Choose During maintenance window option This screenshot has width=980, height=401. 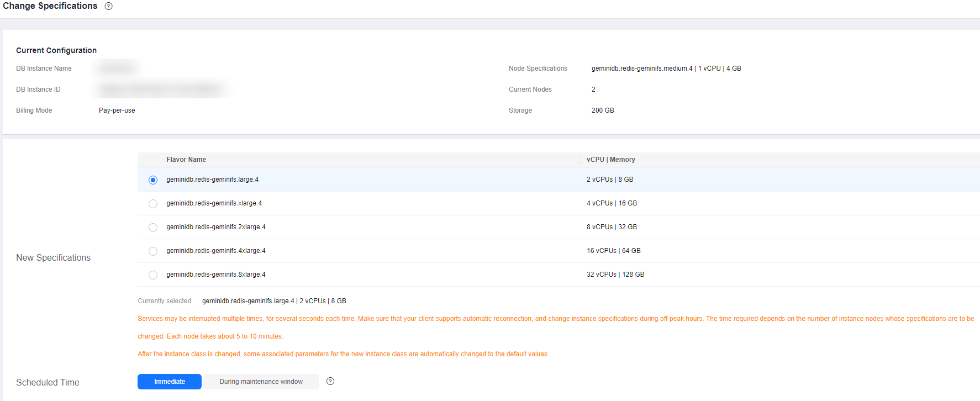261,382
